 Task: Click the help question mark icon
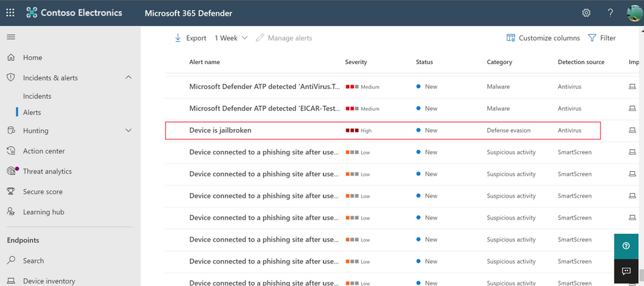click(x=610, y=13)
